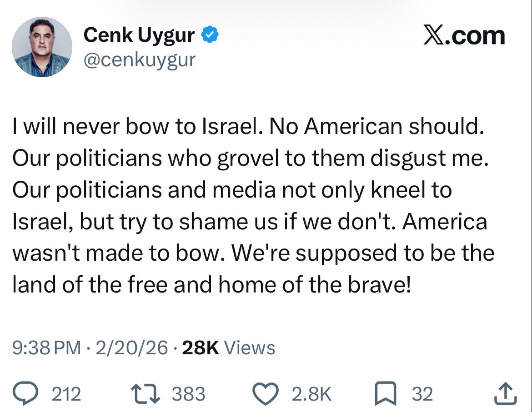Click the 383 reposts count
This screenshot has height=412, width=532.
tap(188, 394)
